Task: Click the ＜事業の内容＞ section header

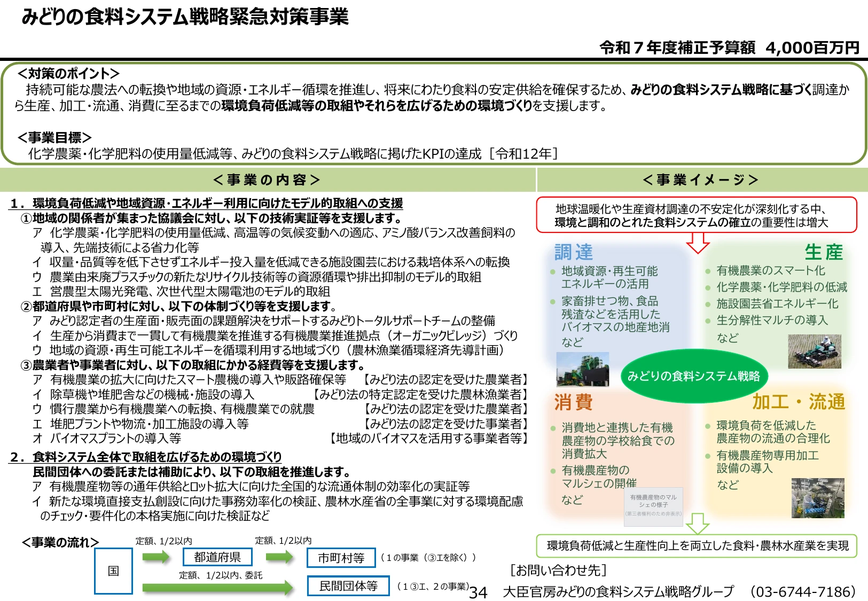Action: point(267,180)
